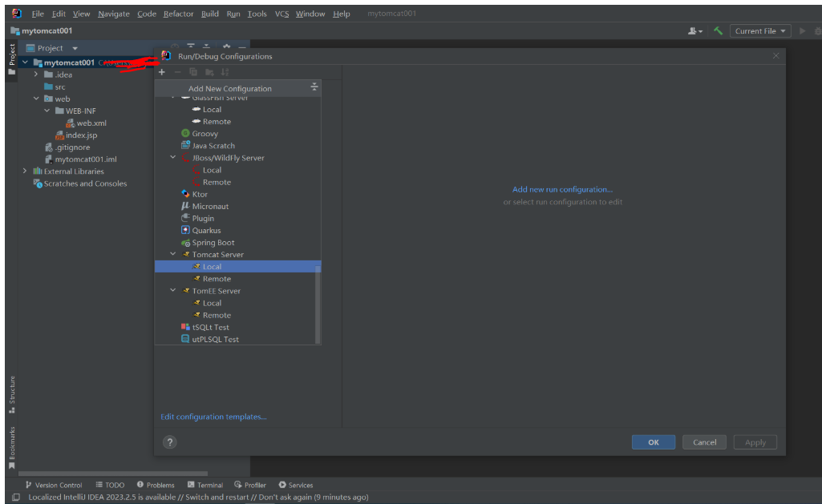The height and width of the screenshot is (504, 822).
Task: Click the Sort Configurations alphabetically icon
Action: coord(225,72)
